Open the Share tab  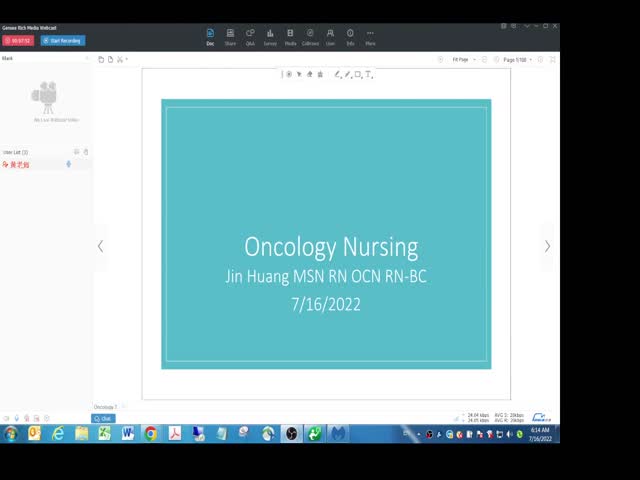pyautogui.click(x=230, y=37)
